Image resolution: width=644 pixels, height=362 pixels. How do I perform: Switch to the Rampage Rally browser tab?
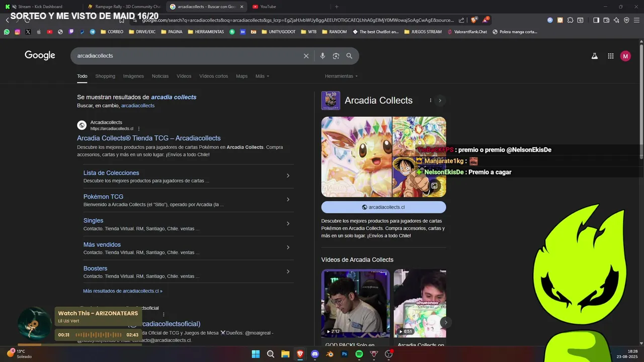coord(123,7)
